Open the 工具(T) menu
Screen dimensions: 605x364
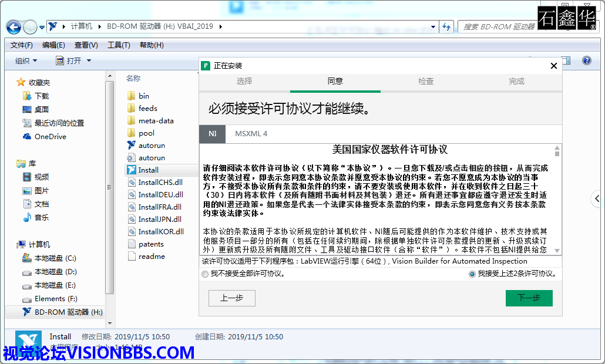click(x=119, y=45)
